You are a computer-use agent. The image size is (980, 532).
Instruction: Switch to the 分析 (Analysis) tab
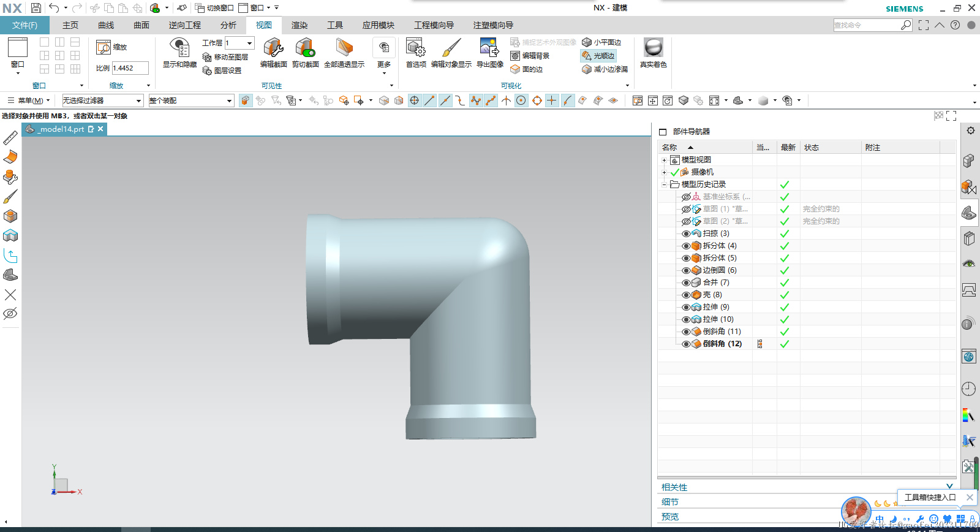tap(228, 25)
